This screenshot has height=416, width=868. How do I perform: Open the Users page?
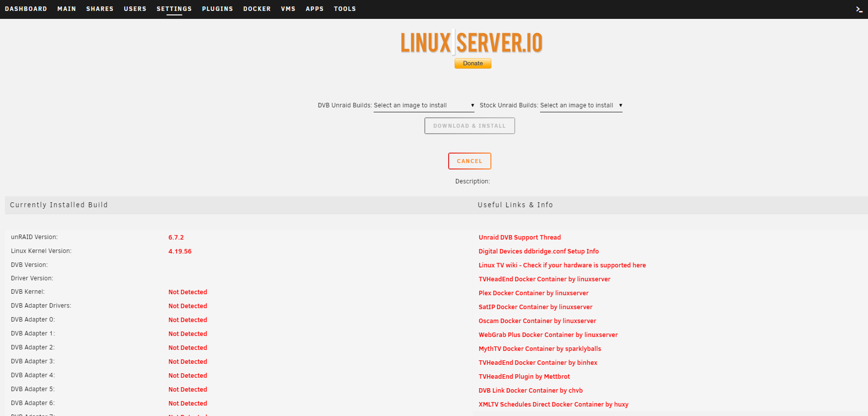click(135, 9)
